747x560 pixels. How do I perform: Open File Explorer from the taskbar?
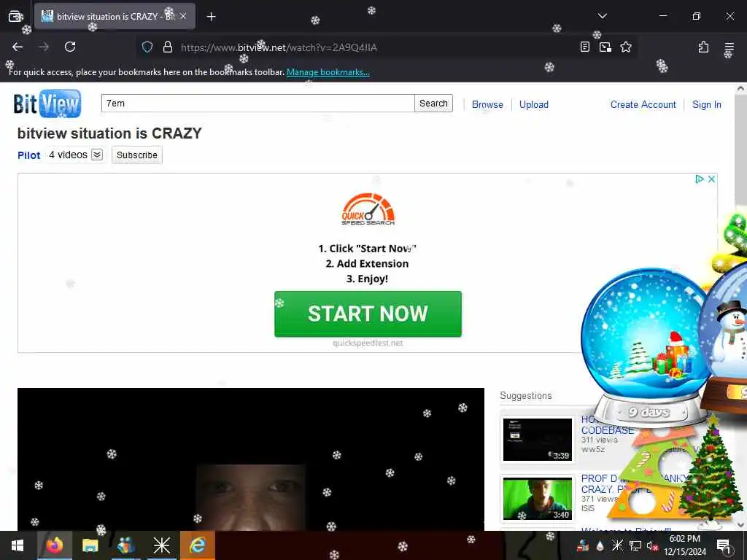point(90,545)
